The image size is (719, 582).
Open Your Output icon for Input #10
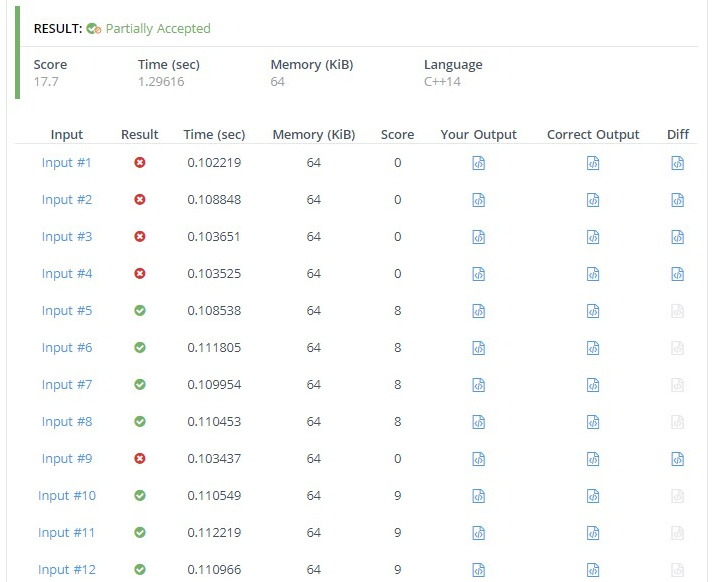point(478,496)
